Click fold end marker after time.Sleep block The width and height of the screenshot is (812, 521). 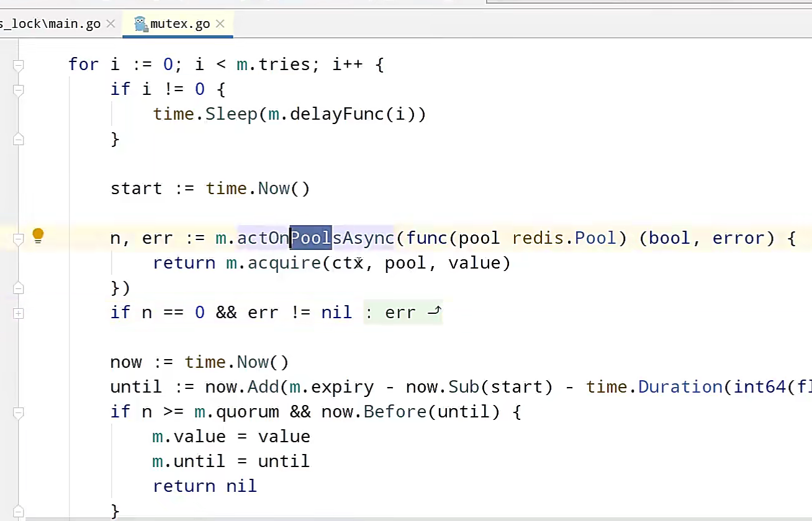pyautogui.click(x=19, y=140)
